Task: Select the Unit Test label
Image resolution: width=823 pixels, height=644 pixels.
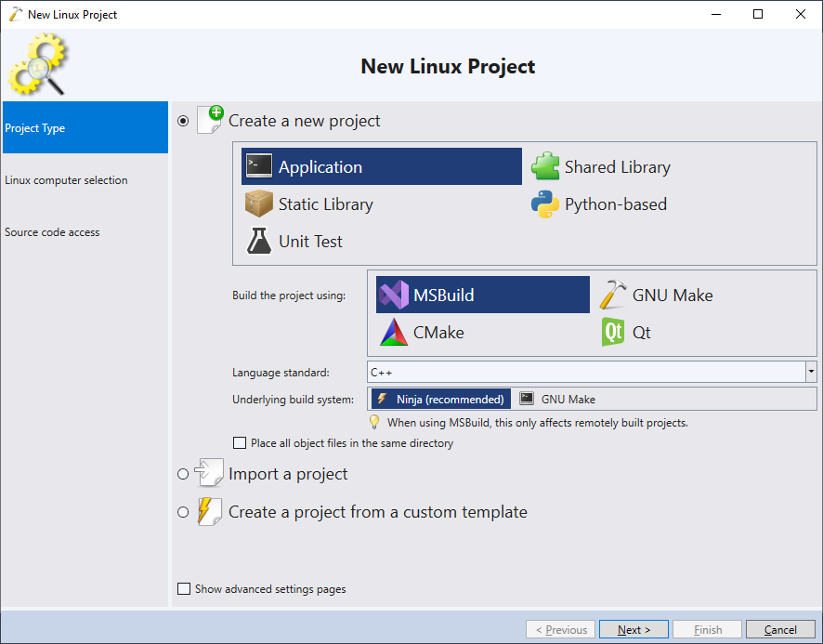Action: [x=310, y=242]
